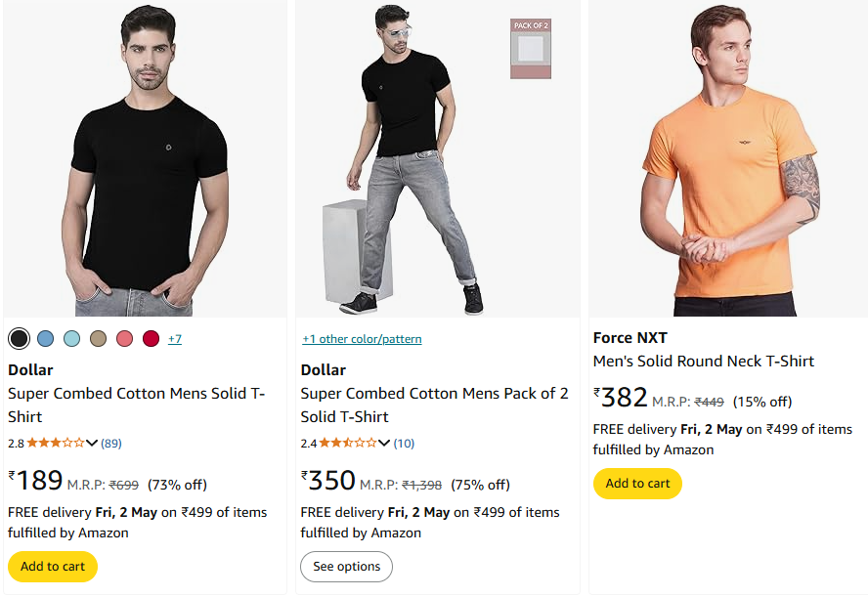Open the orange Force NXT T-shirt image
This screenshot has height=597, width=868.
click(x=728, y=159)
